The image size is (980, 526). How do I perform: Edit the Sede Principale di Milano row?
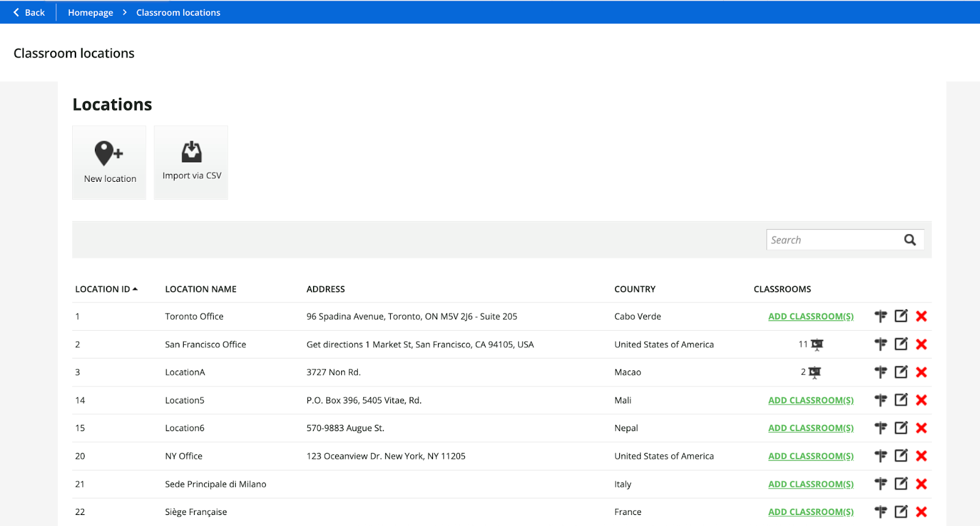click(x=901, y=484)
